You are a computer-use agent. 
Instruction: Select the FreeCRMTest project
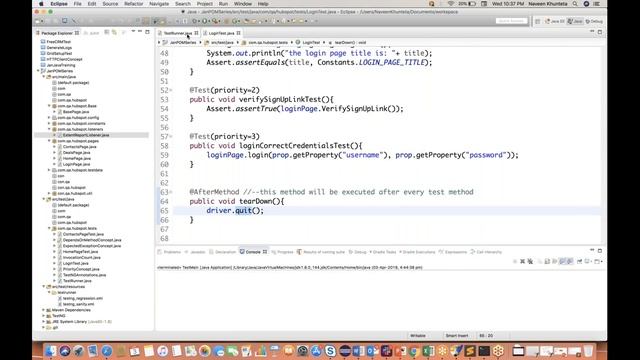tap(58, 42)
